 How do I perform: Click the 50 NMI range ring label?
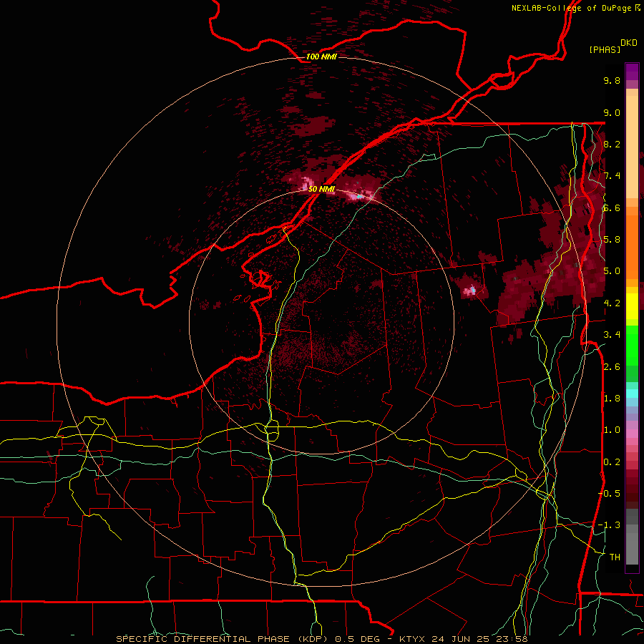pos(321,189)
